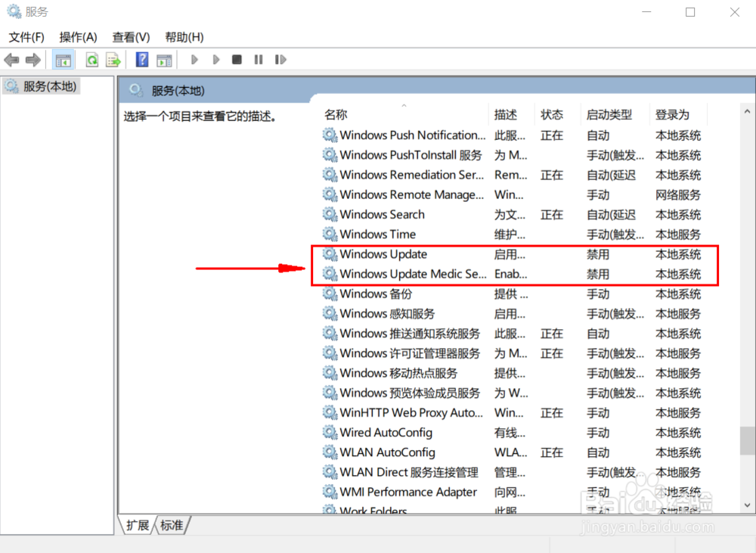
Task: Select WLAN Direct 服务连接管理 row
Action: coord(409,472)
